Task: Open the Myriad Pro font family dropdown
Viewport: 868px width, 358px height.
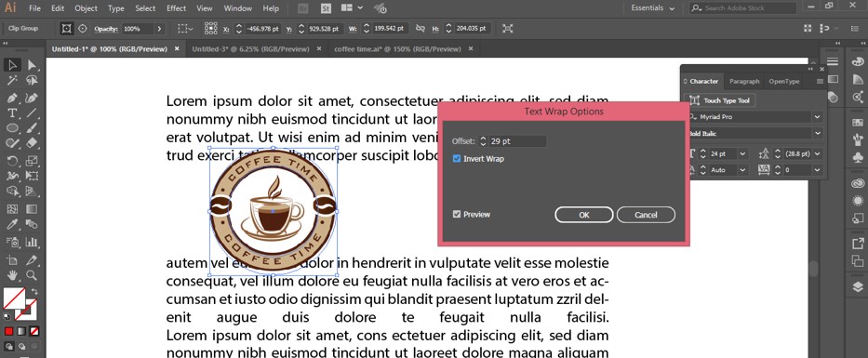Action: tap(817, 117)
